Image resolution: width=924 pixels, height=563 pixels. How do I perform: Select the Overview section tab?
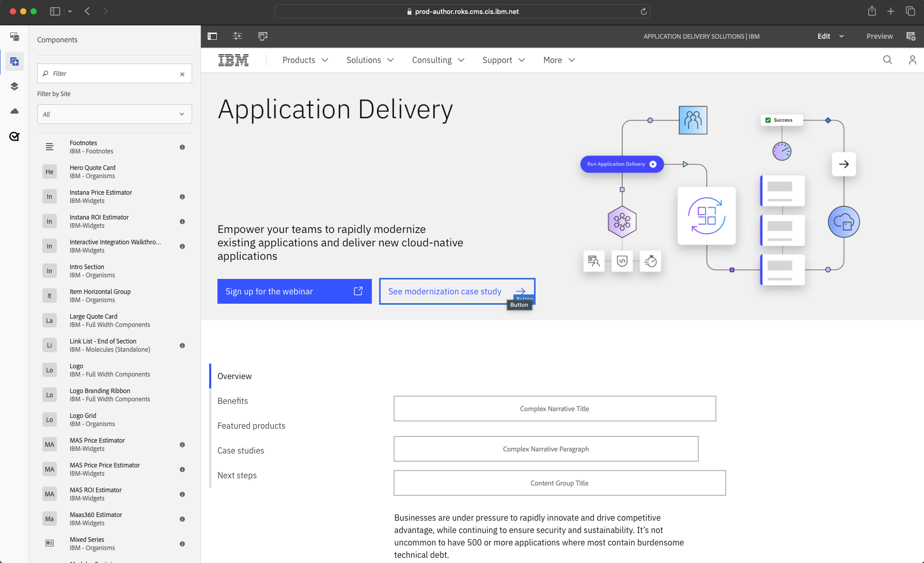[x=234, y=376]
